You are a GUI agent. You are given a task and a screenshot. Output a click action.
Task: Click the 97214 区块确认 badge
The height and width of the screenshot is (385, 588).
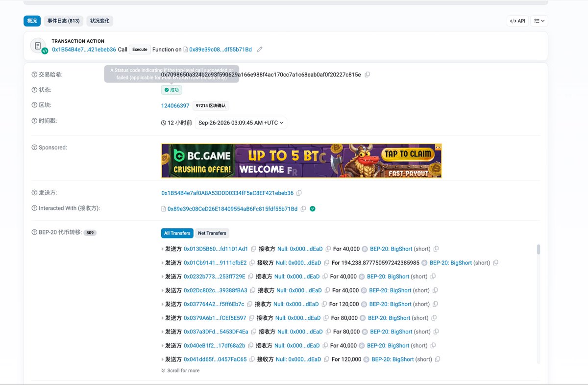pos(211,106)
